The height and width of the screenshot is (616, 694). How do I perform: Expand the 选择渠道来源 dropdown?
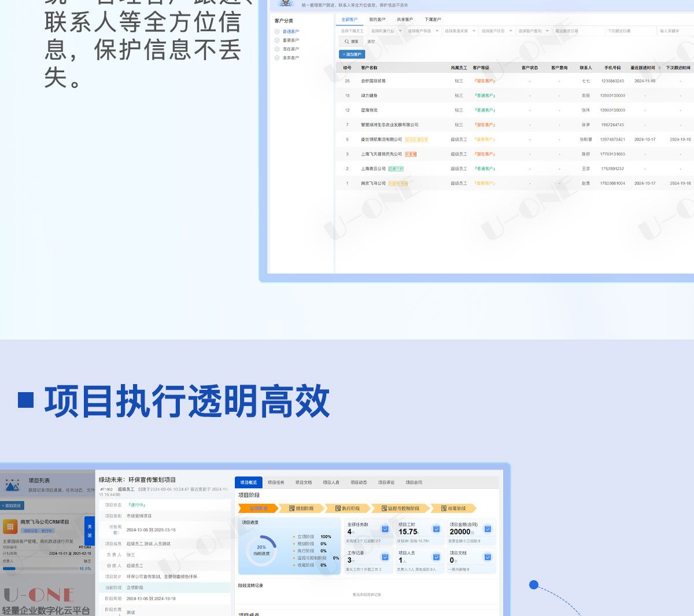(459, 31)
